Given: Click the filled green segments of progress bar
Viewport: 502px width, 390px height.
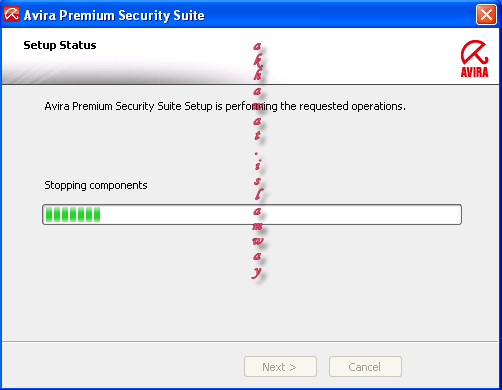Looking at the screenshot, I should tap(73, 214).
